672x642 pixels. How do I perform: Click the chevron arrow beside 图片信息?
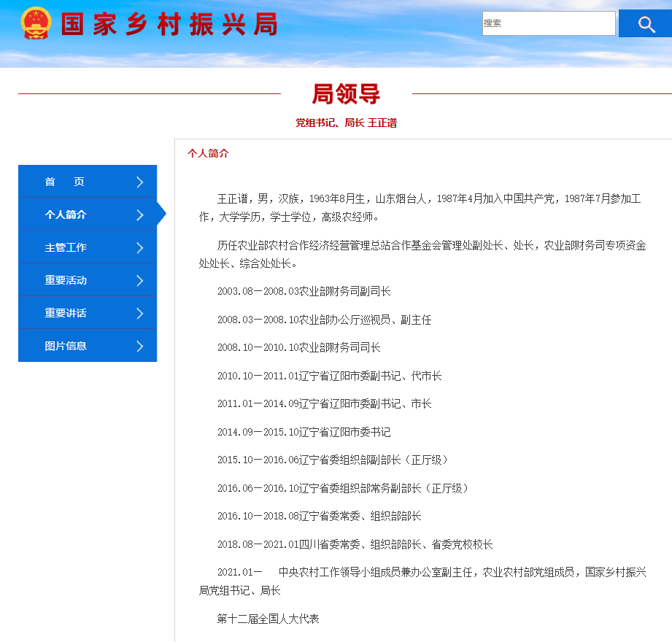coord(139,346)
